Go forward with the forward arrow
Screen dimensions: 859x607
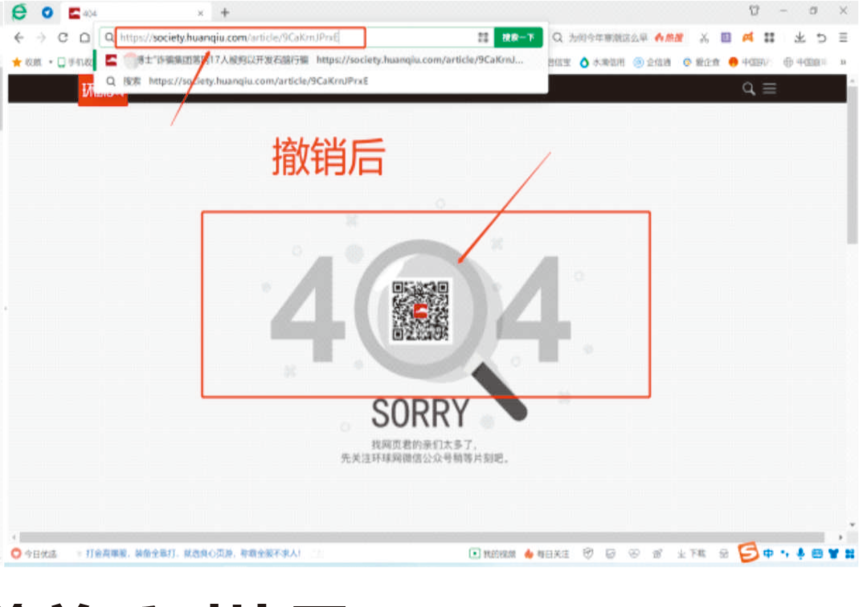click(41, 37)
